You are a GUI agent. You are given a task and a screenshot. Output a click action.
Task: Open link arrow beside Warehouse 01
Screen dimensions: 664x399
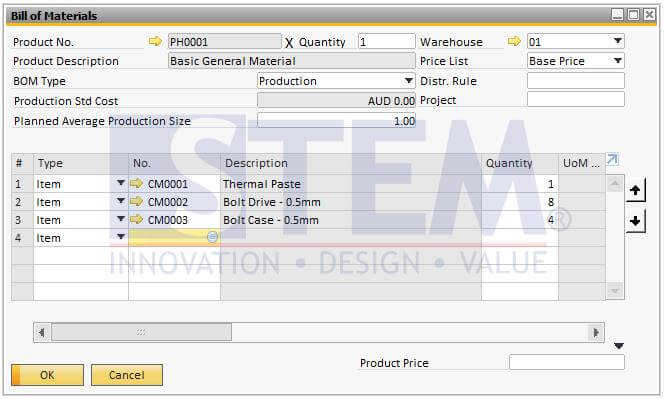514,42
